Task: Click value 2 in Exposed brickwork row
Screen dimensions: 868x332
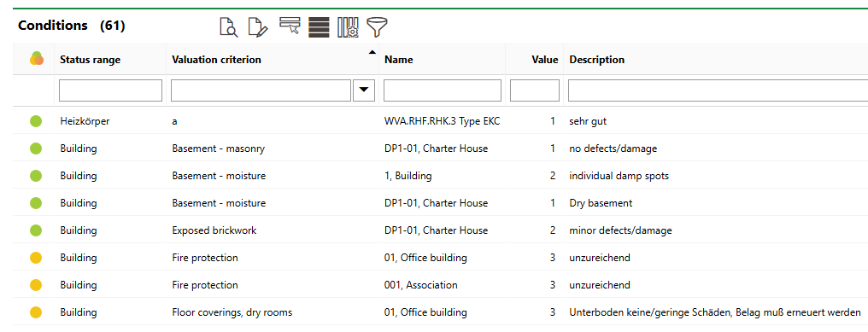Action: 553,230
